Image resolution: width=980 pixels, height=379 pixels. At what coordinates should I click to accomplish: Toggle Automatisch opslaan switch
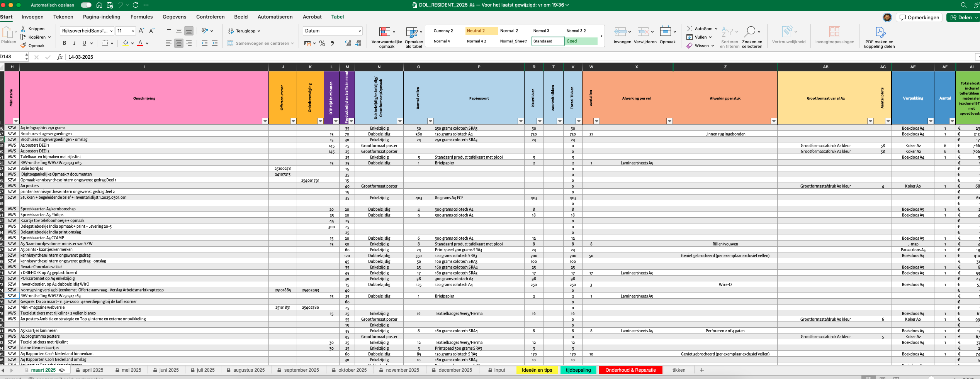86,5
